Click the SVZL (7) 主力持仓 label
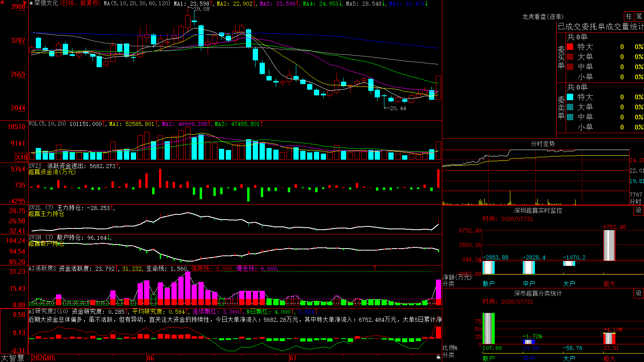644x362 pixels. (57, 208)
